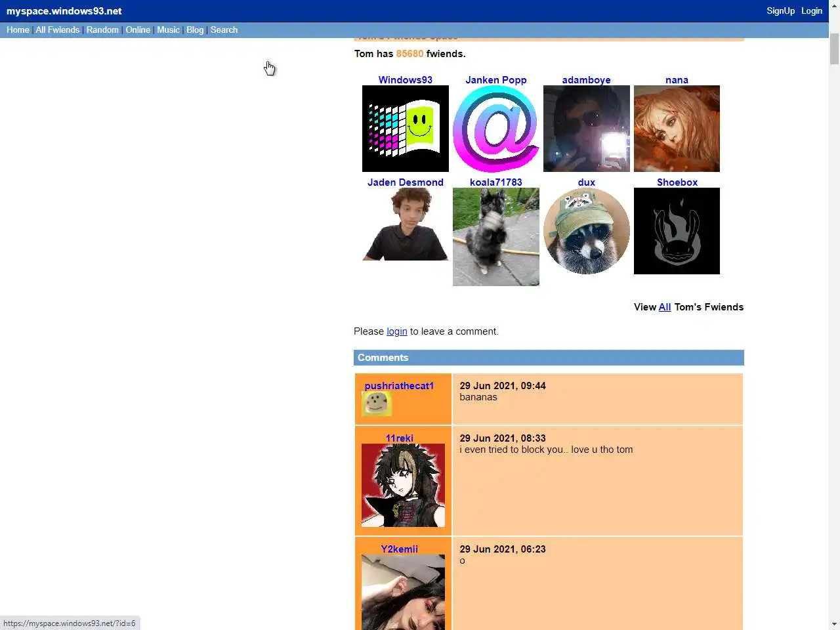Open the adamboye name link
This screenshot has width=840, height=630.
(587, 80)
